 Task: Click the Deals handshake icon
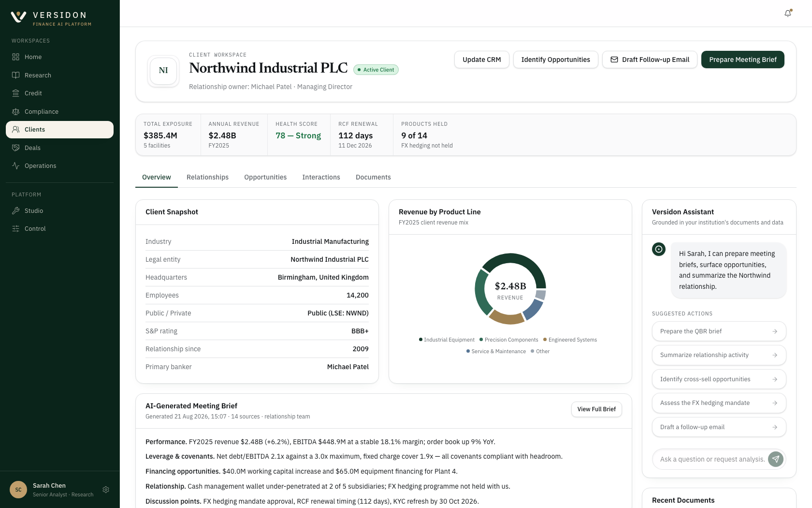point(15,148)
